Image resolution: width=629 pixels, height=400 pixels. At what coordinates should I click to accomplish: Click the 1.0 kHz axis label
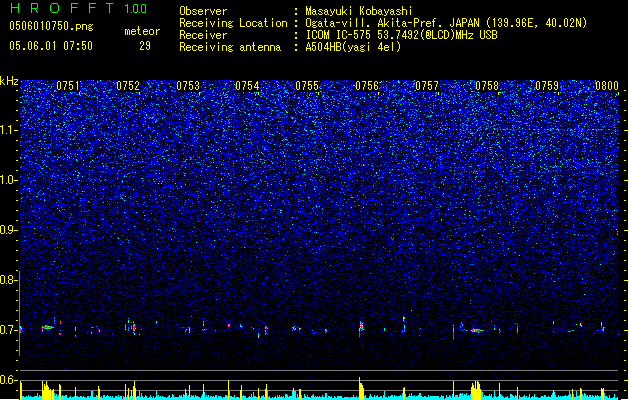pos(8,180)
